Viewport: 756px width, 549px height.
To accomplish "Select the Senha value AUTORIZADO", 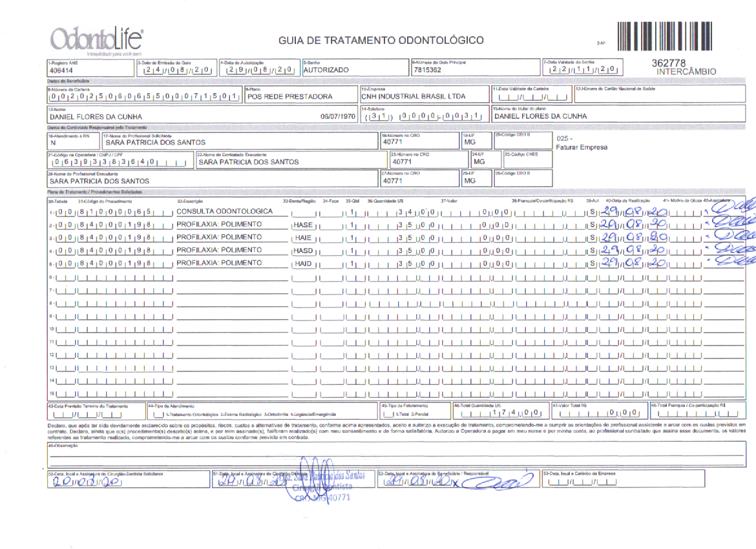I will [x=326, y=70].
